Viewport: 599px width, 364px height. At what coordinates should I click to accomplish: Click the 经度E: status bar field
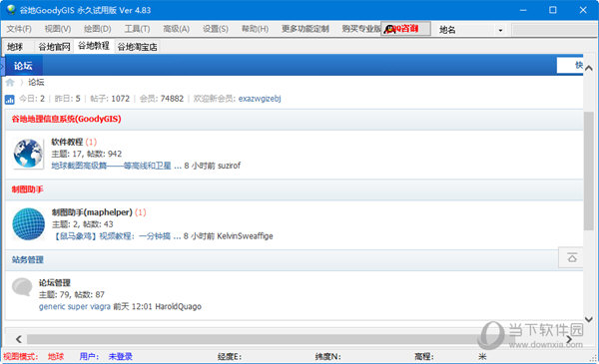tap(230, 357)
